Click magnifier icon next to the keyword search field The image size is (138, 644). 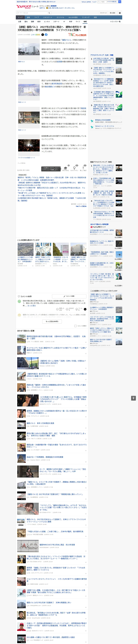click(49, 13)
